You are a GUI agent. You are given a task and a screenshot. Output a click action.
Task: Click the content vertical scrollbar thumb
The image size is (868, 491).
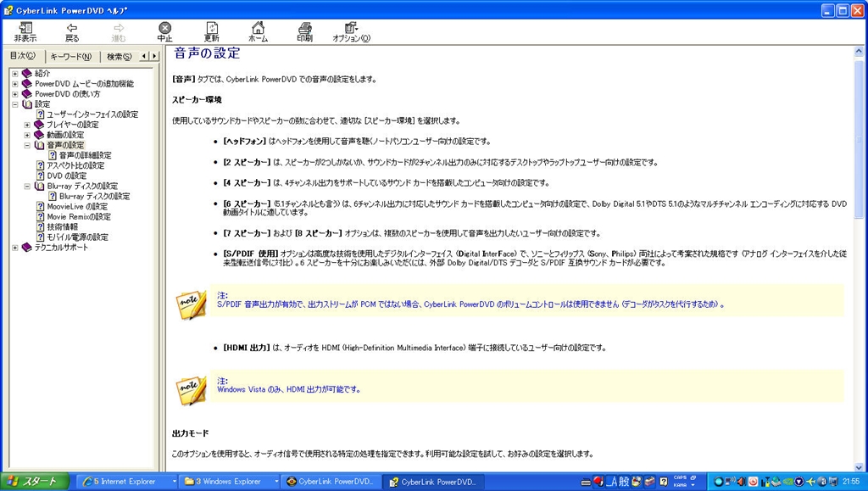[x=860, y=138]
